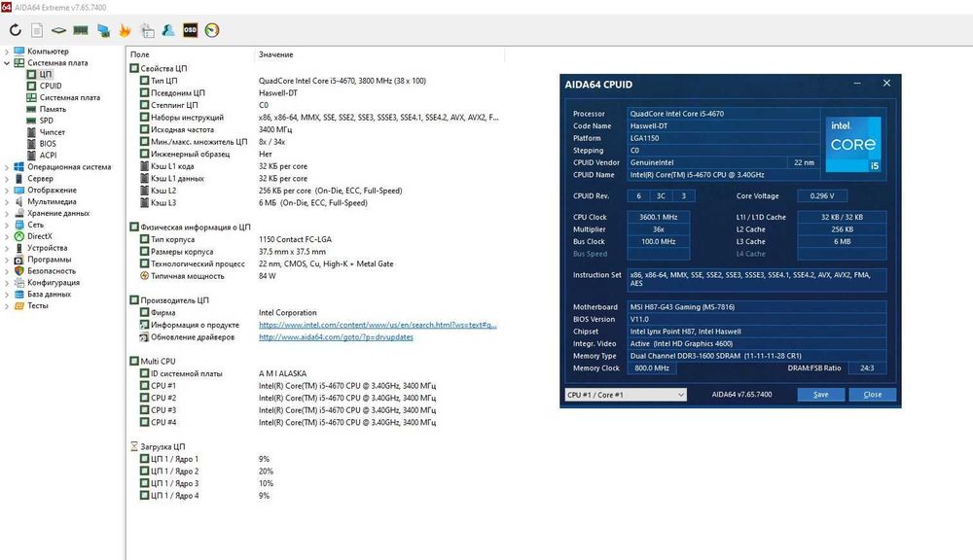
Task: Expand the Операционная система node
Action: [7, 167]
